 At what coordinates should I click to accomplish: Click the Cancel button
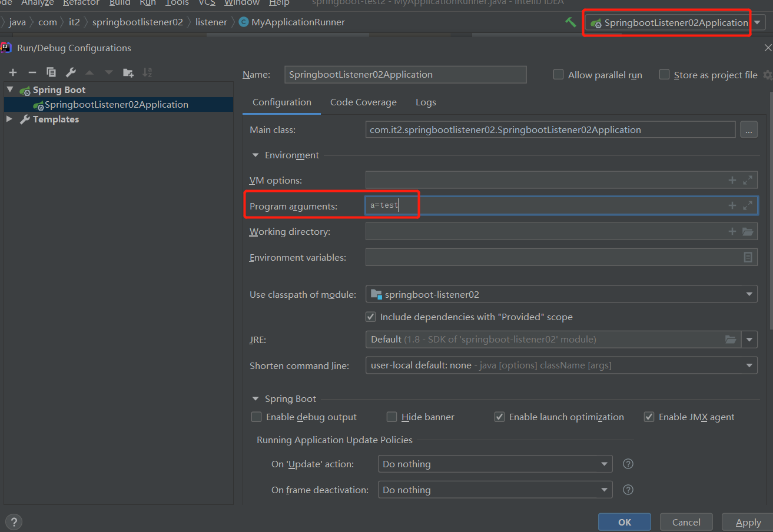(686, 522)
